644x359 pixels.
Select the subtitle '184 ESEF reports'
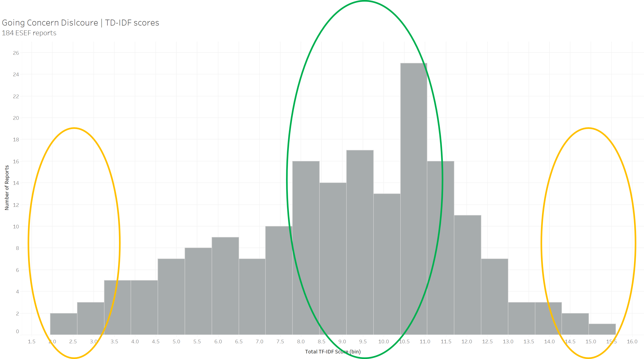coord(29,33)
